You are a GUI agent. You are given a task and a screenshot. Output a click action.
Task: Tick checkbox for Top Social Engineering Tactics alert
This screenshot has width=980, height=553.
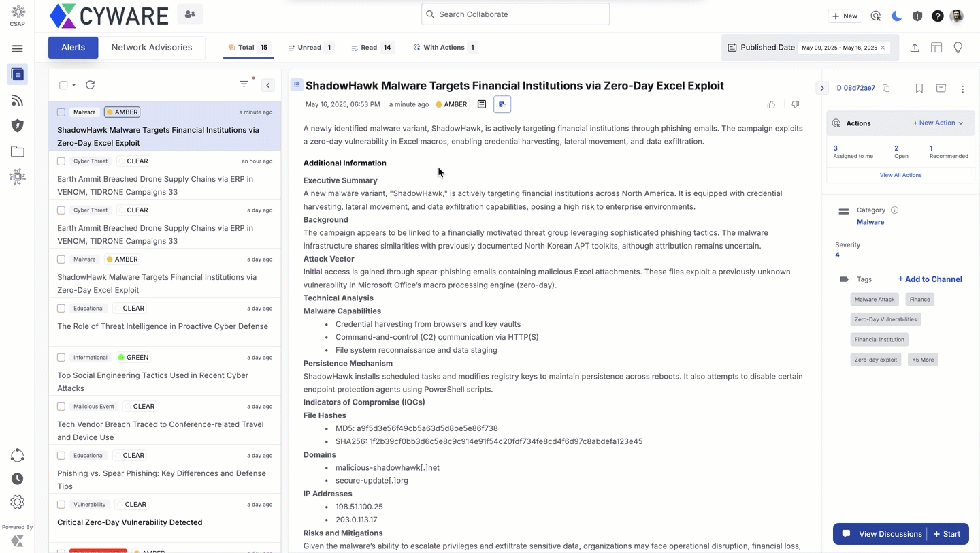point(61,358)
